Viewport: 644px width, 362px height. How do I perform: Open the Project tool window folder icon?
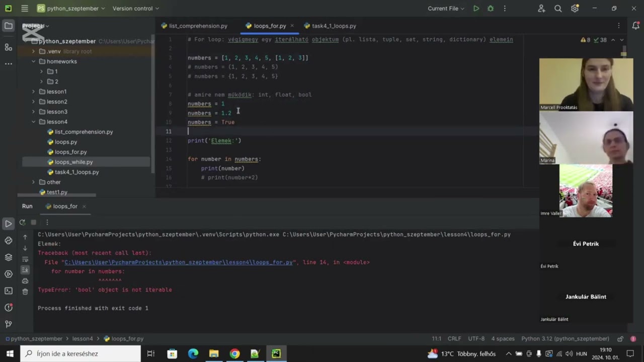point(8,26)
